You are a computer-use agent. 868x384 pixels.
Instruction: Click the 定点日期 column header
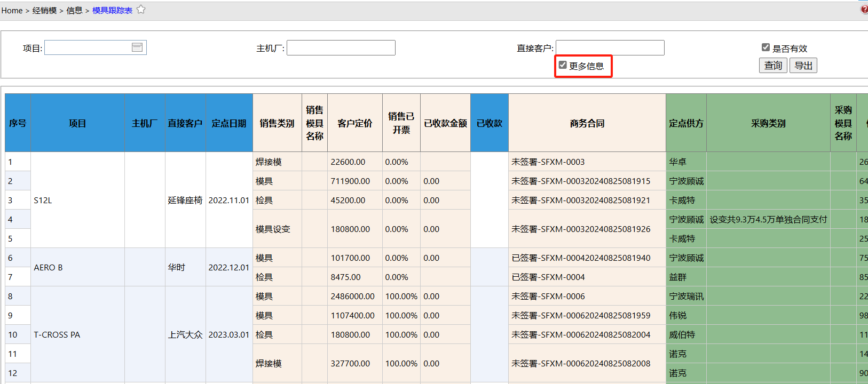point(229,123)
